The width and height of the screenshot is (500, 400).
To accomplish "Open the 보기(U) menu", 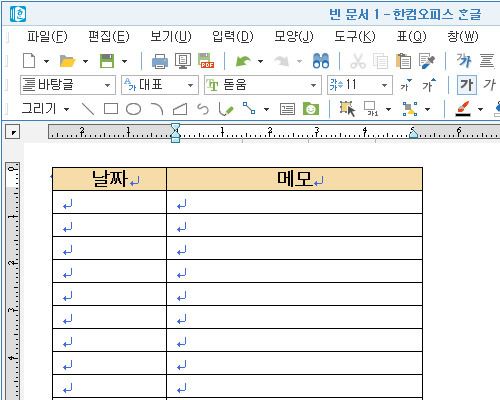I will click(171, 36).
